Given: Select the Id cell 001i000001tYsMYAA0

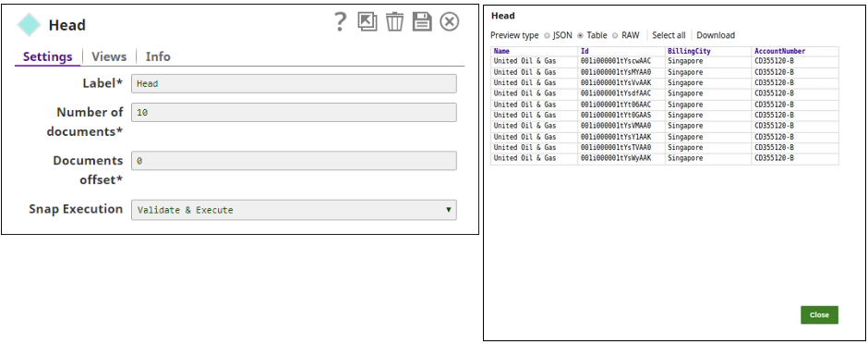Looking at the screenshot, I should tap(621, 72).
